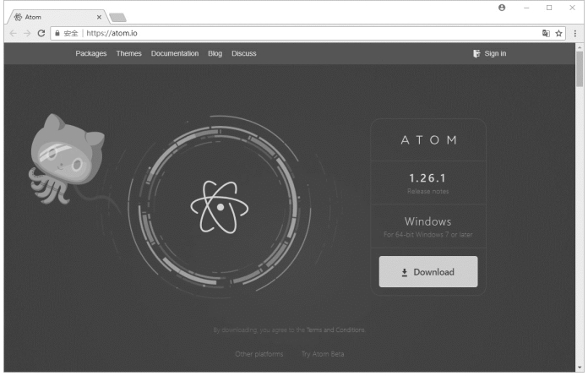Click the Sign in GitHub icon

476,53
